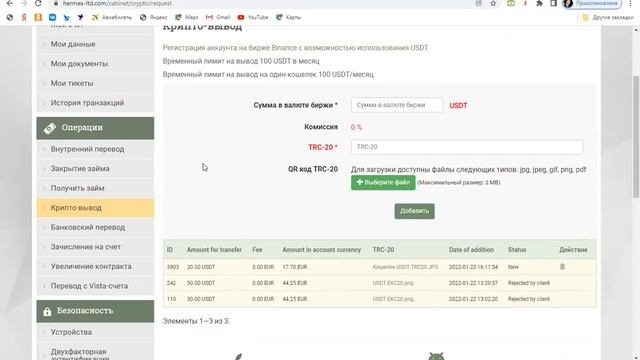This screenshot has height=360, width=640.
Task: Click the money icon next to Операции
Action: [49, 128]
